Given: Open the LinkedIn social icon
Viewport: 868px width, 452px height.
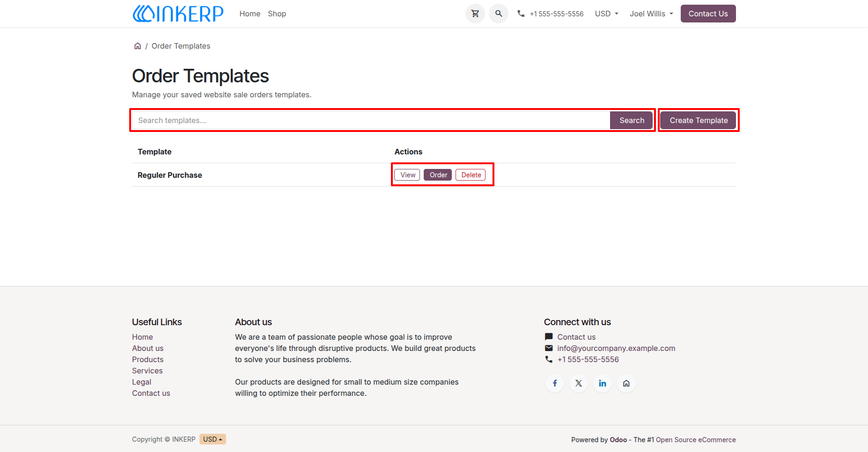Looking at the screenshot, I should tap(603, 383).
